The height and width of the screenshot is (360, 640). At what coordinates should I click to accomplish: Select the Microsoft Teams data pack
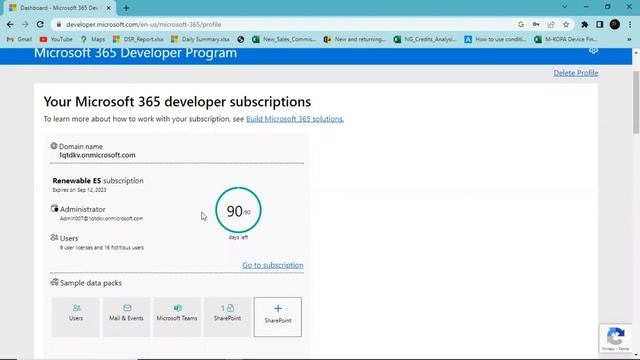tap(177, 317)
